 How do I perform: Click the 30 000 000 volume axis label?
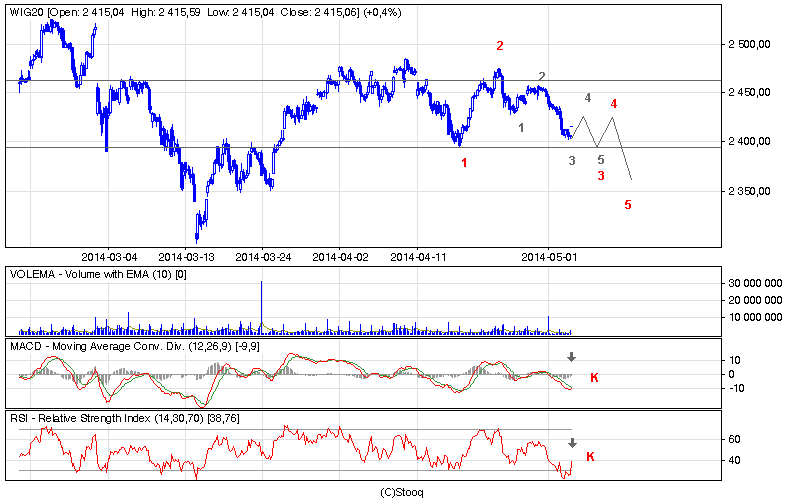(x=755, y=284)
